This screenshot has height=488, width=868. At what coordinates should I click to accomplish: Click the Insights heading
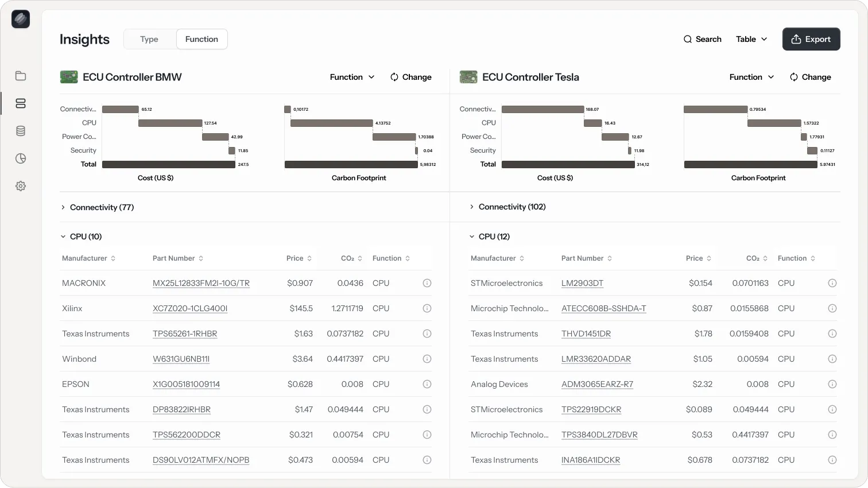84,39
